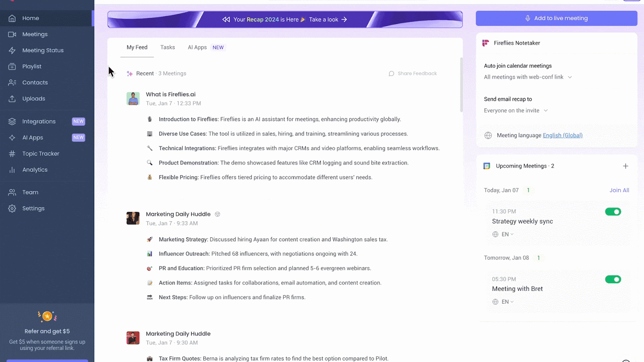The height and width of the screenshot is (362, 644).
Task: Select the Introduction to Fireflies summary line
Action: pos(280,119)
